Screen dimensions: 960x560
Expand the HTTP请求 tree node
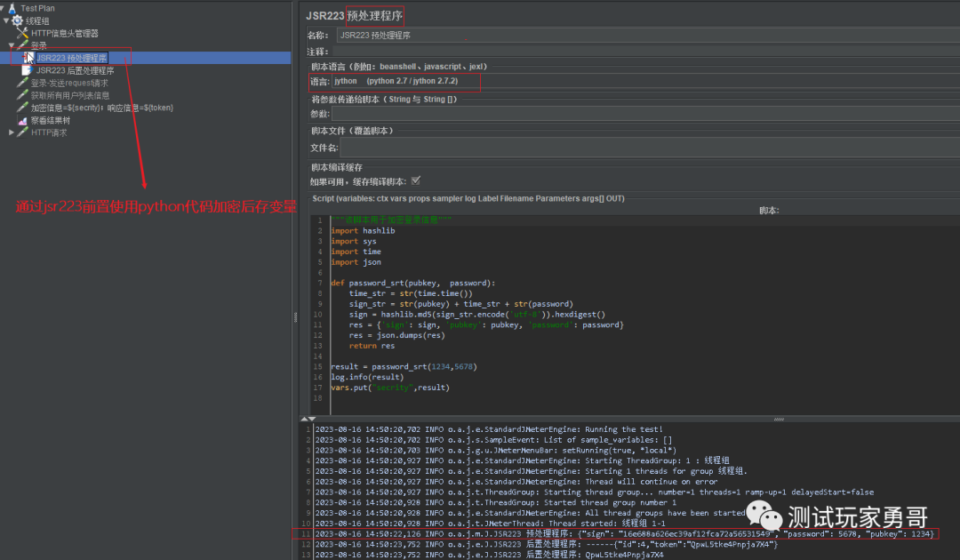[x=12, y=132]
